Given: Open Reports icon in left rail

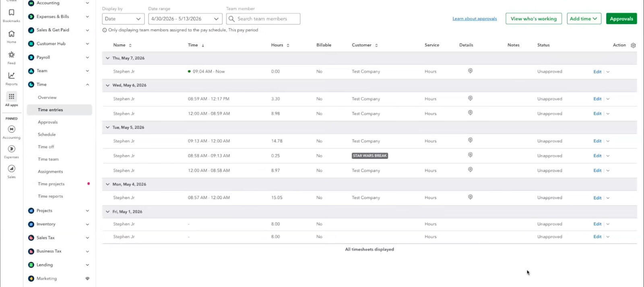Looking at the screenshot, I should point(11,76).
